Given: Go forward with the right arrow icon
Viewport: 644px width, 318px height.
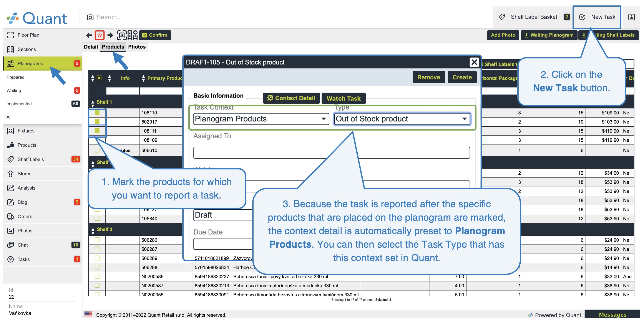Looking at the screenshot, I should [x=110, y=35].
